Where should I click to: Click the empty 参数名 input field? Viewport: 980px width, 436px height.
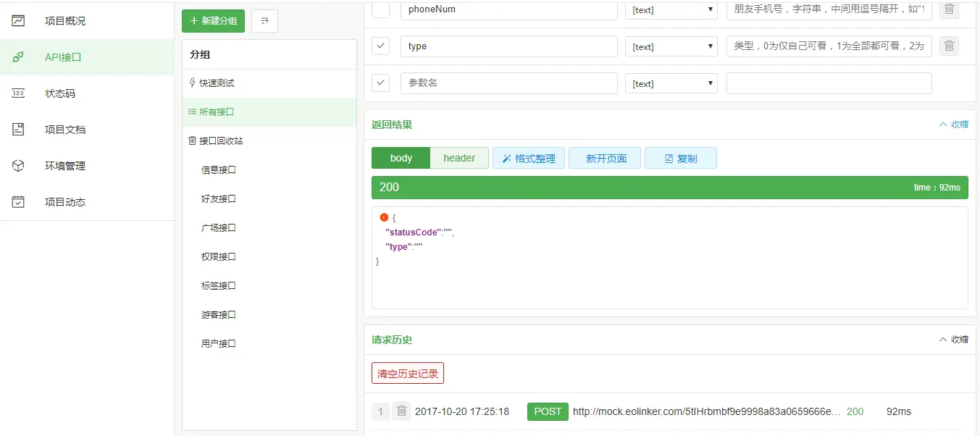tap(508, 83)
